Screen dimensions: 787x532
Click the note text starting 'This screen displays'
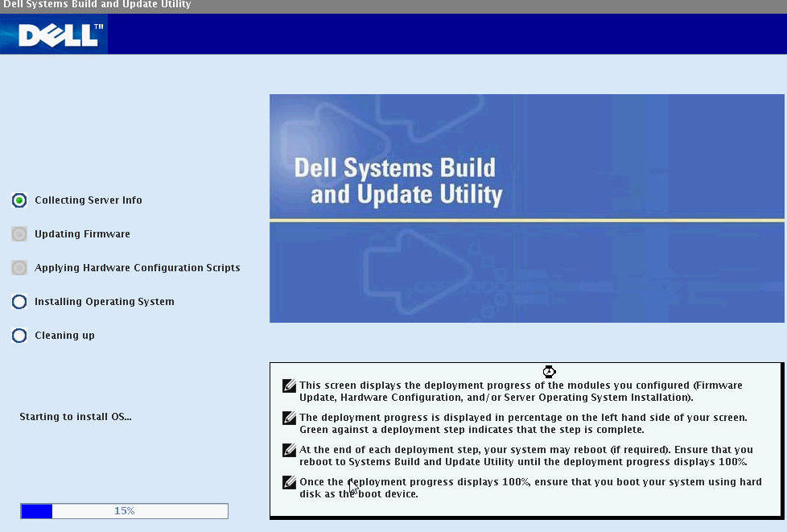click(521, 391)
